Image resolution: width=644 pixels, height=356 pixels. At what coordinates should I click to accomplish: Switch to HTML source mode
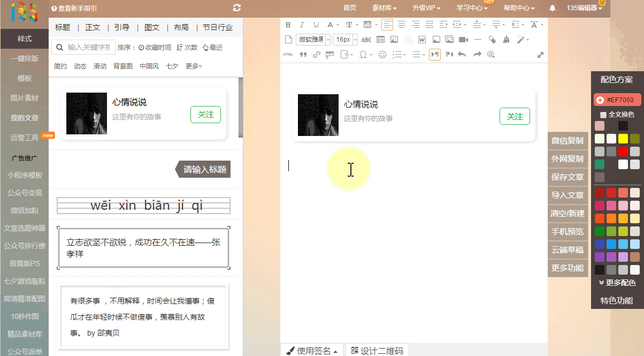coord(288,55)
